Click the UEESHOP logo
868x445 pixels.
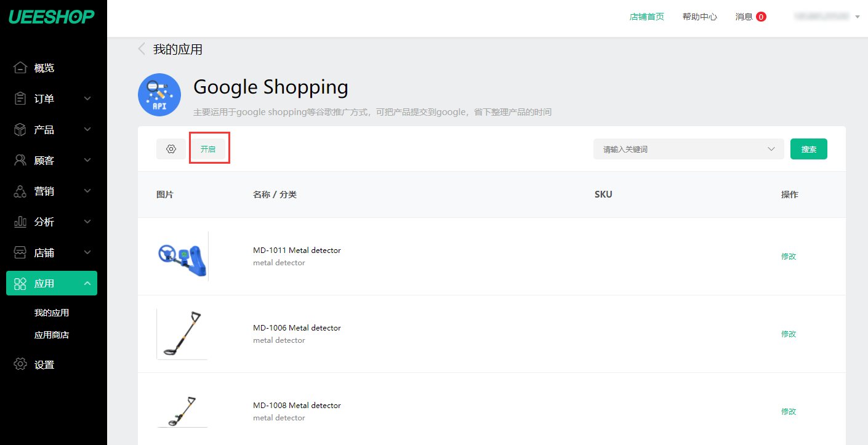[x=52, y=17]
